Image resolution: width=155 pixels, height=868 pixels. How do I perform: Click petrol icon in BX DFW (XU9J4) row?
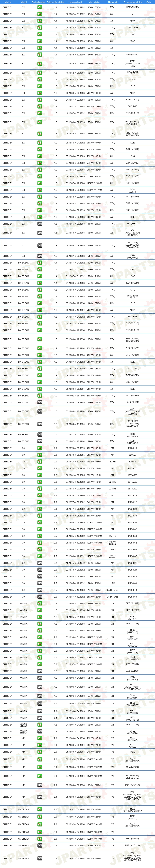(x=40, y=190)
